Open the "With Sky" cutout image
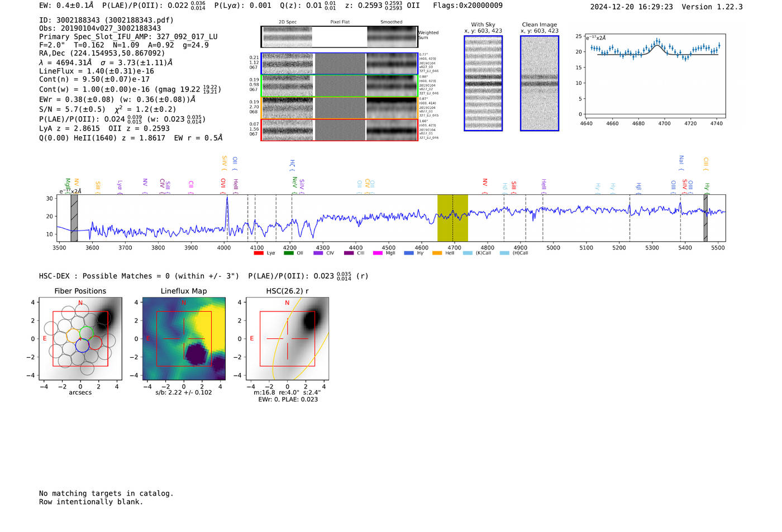This screenshot has width=782, height=532. coord(483,83)
